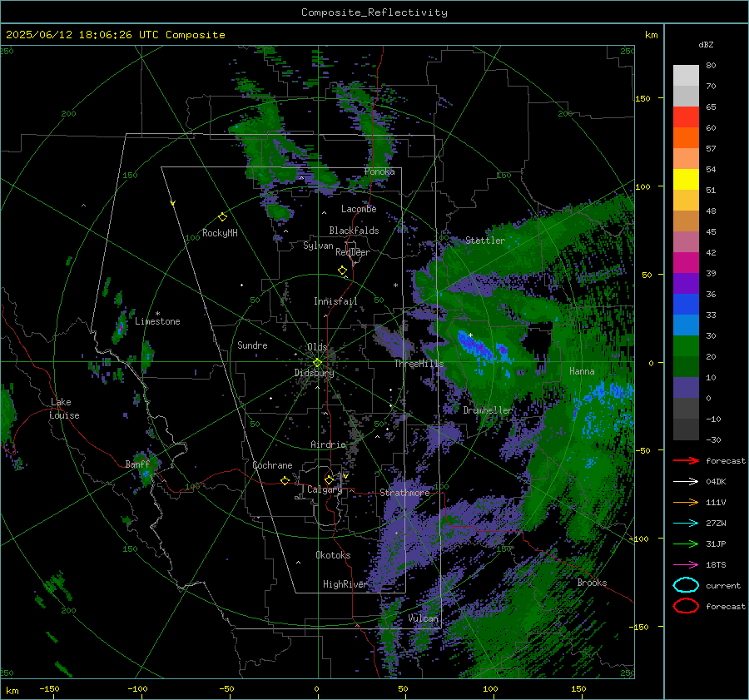
Task: Click the Airdrie city label
Action: [x=328, y=444]
